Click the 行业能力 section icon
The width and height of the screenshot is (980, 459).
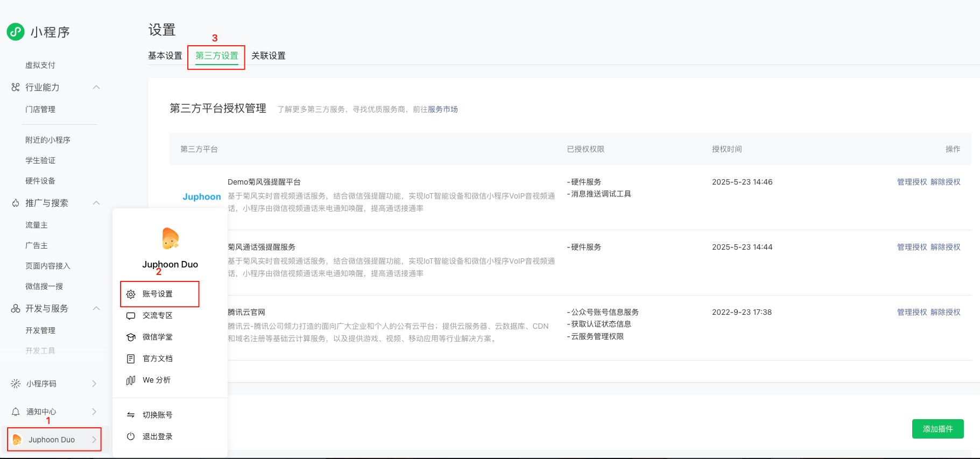[x=16, y=87]
